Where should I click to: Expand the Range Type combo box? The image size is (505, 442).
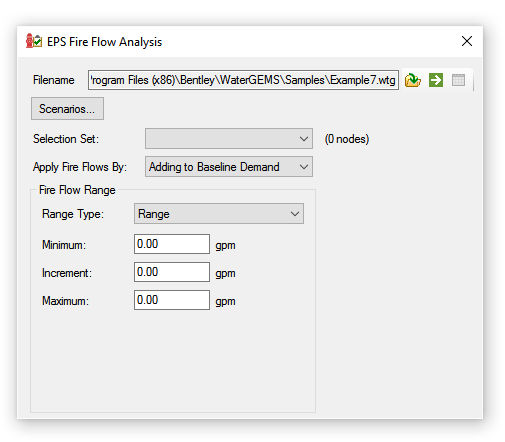[219, 214]
